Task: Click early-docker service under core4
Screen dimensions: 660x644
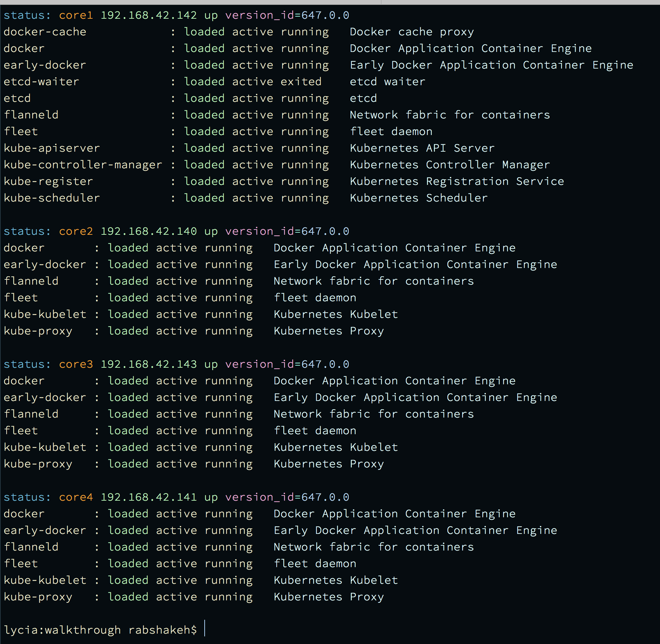Action: coord(45,530)
